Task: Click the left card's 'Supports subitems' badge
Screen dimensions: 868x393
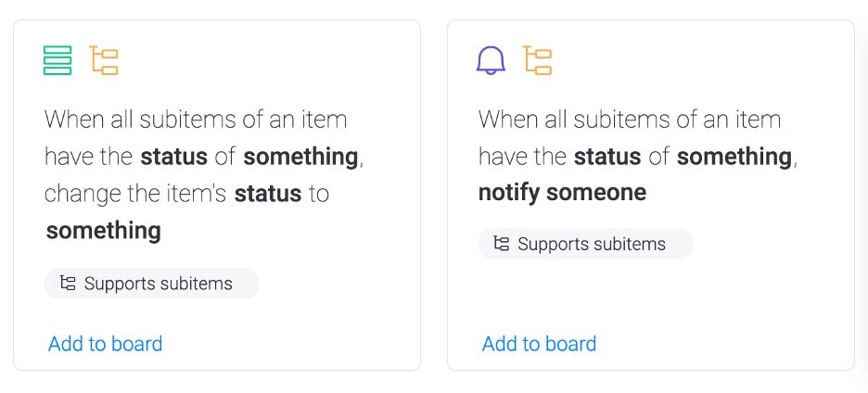Action: tap(152, 284)
